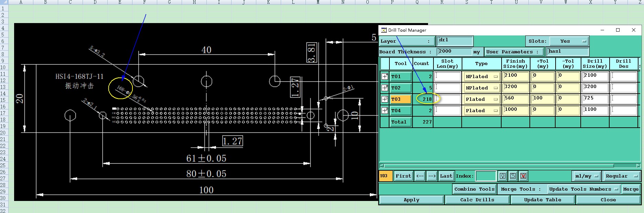Click the Update Table button

pyautogui.click(x=543, y=200)
